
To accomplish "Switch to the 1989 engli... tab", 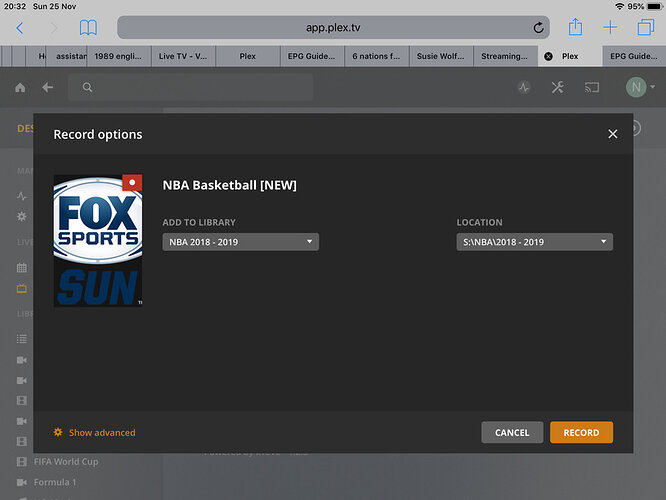I will [x=119, y=56].
